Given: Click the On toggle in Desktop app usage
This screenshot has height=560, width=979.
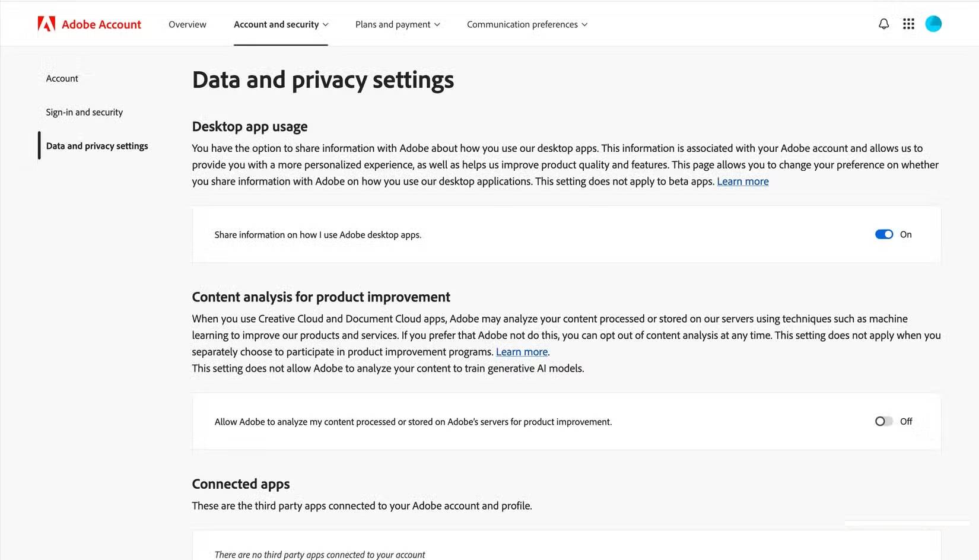Looking at the screenshot, I should (883, 234).
